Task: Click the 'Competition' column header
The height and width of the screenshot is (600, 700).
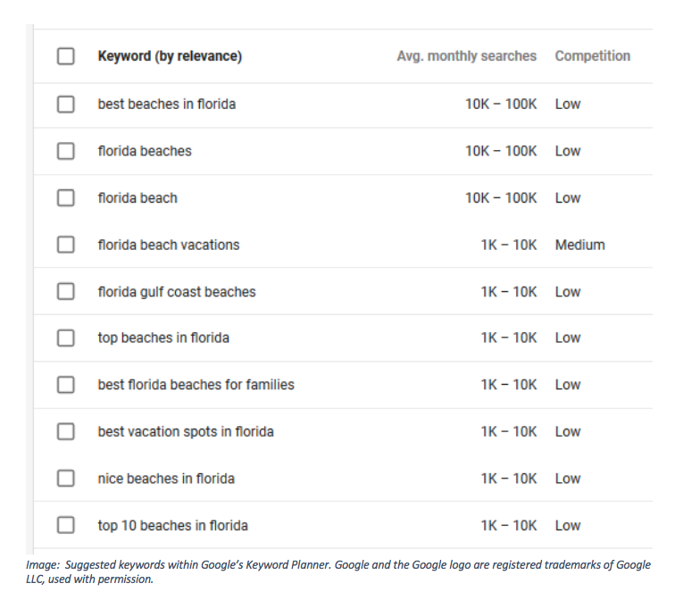Action: (x=592, y=56)
